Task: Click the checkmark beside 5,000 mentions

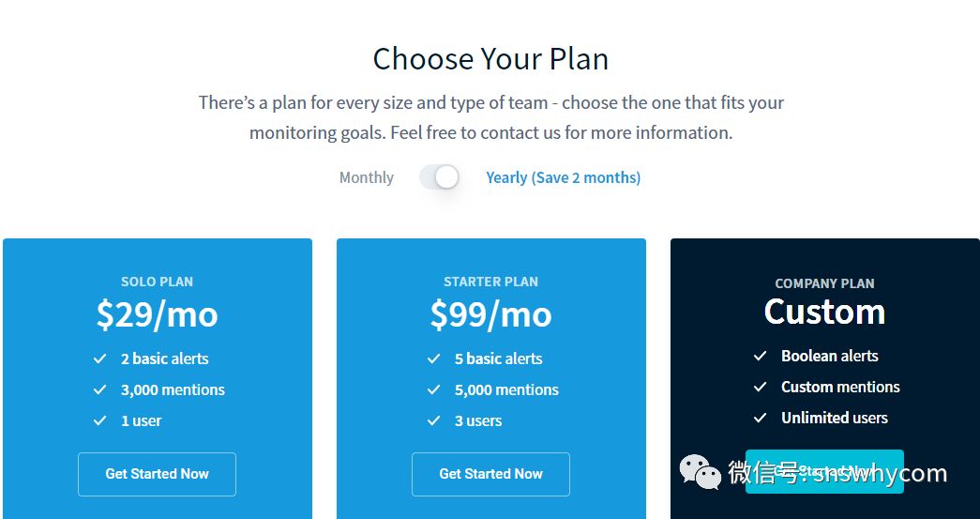Action: pos(434,389)
